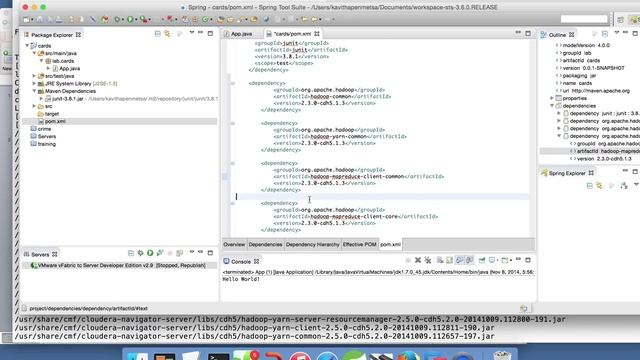640x360 pixels.
Task: Select modelVersion 4.0.0 in Outline
Action: click(x=583, y=45)
